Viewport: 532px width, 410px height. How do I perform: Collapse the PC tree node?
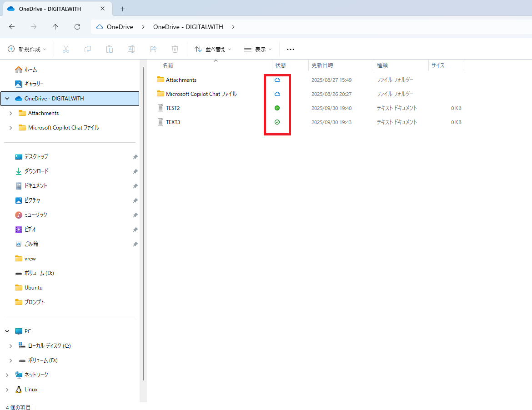(x=7, y=331)
